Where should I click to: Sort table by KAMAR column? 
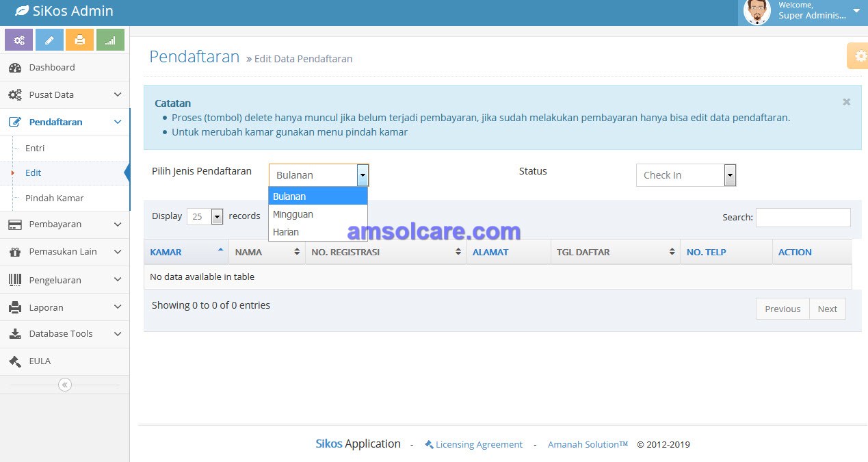pyautogui.click(x=186, y=252)
